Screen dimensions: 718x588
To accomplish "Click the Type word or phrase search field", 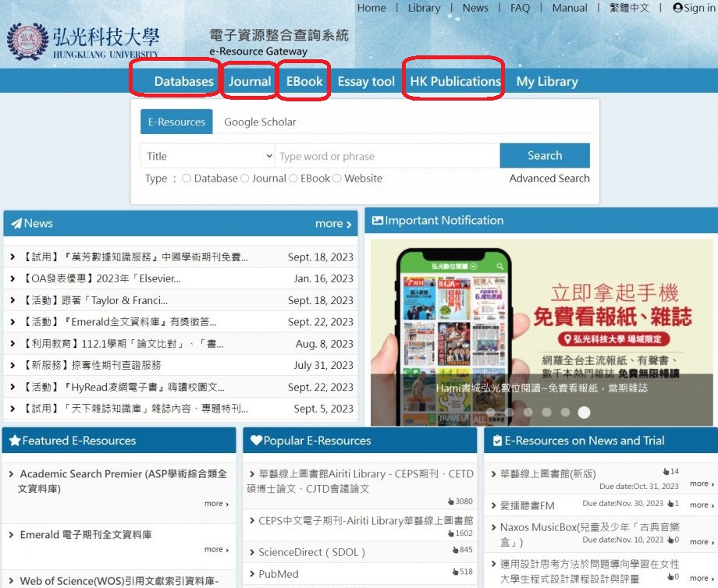I will click(387, 156).
